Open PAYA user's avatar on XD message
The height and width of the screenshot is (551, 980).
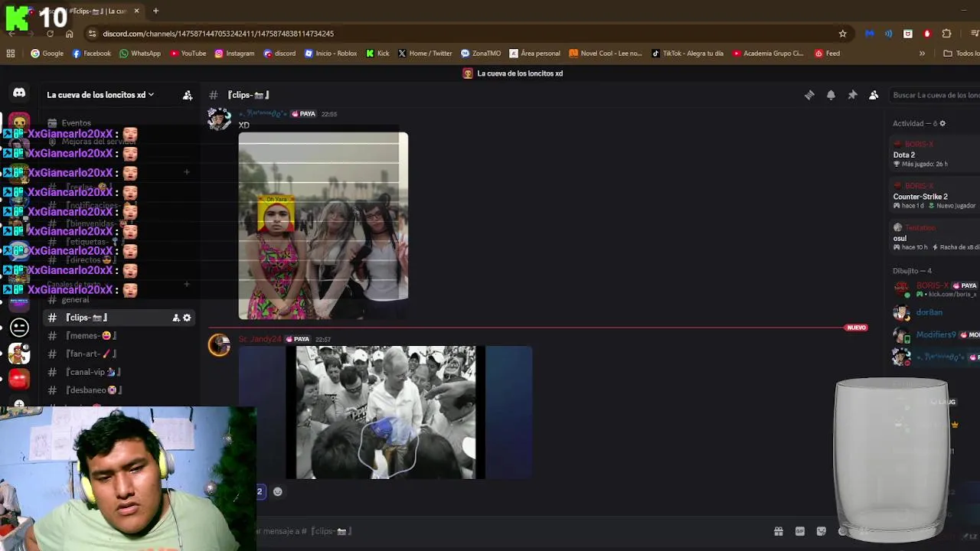pyautogui.click(x=219, y=119)
